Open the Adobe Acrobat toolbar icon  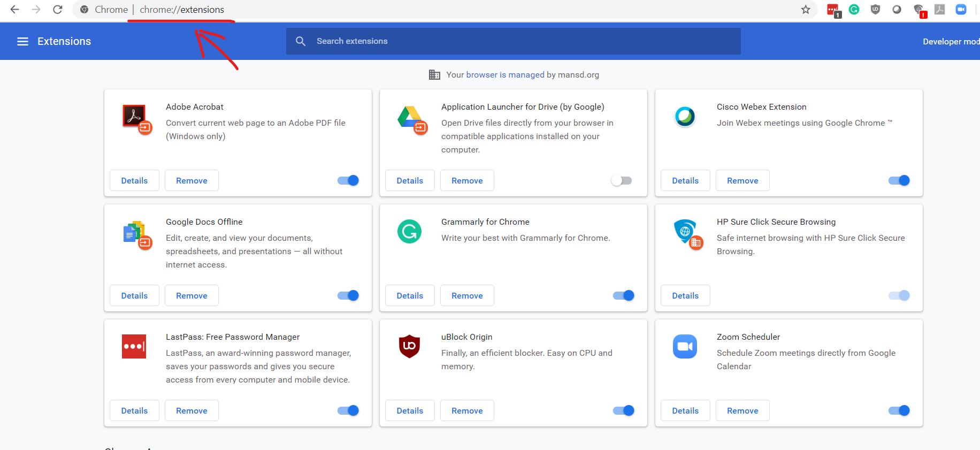(940, 10)
